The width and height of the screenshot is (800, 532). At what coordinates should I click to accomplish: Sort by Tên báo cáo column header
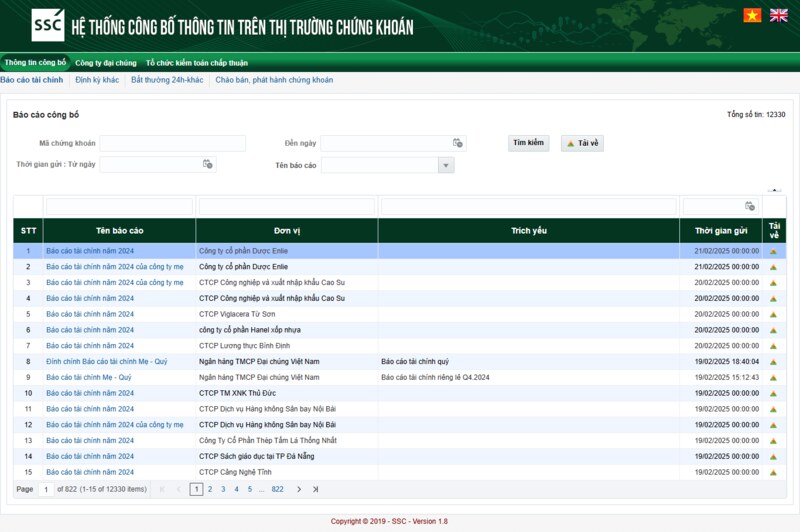click(x=119, y=231)
